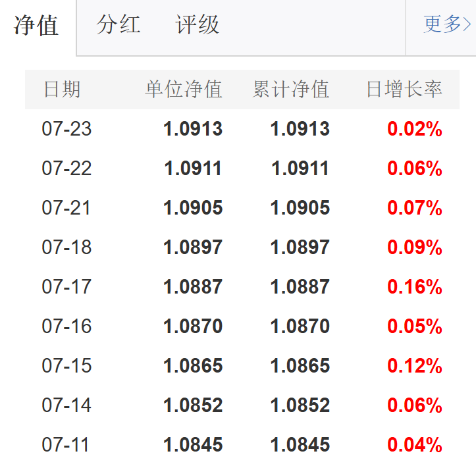The width and height of the screenshot is (476, 468).
Task: Click cumulative value 1.0845 in 07-11 row
Action: (300, 444)
